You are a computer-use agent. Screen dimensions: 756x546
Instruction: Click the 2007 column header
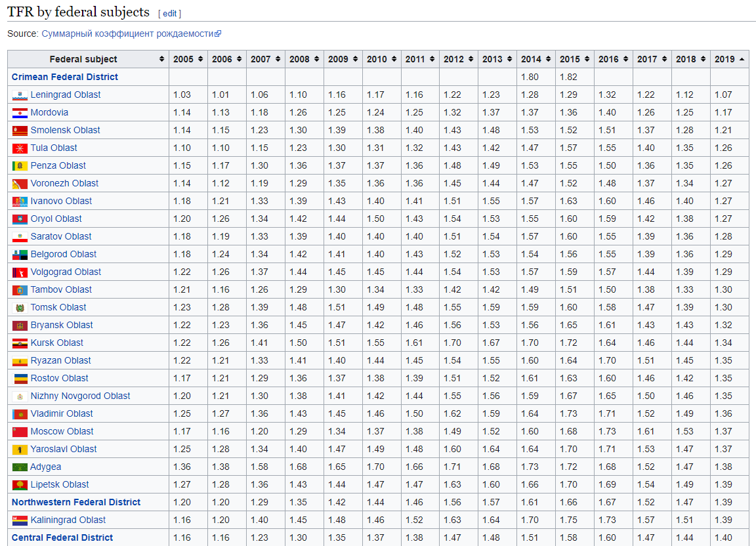(x=266, y=59)
